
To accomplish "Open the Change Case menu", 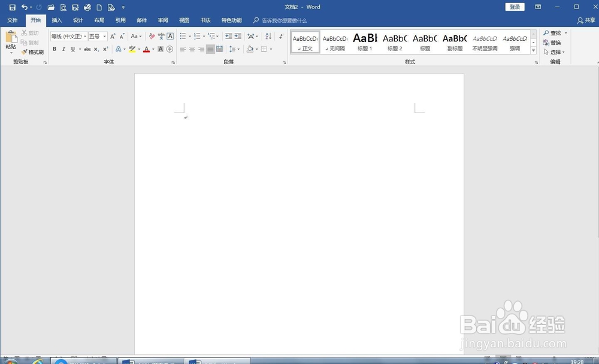I will (136, 37).
